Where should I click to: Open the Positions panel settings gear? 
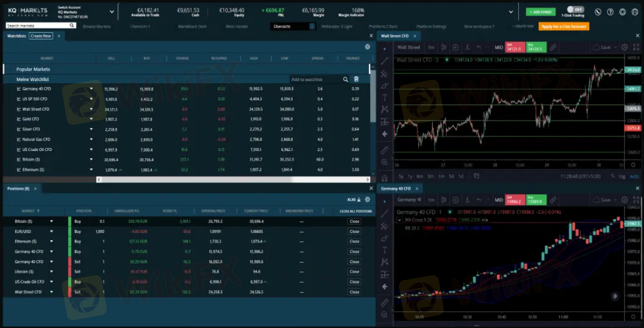[367, 199]
